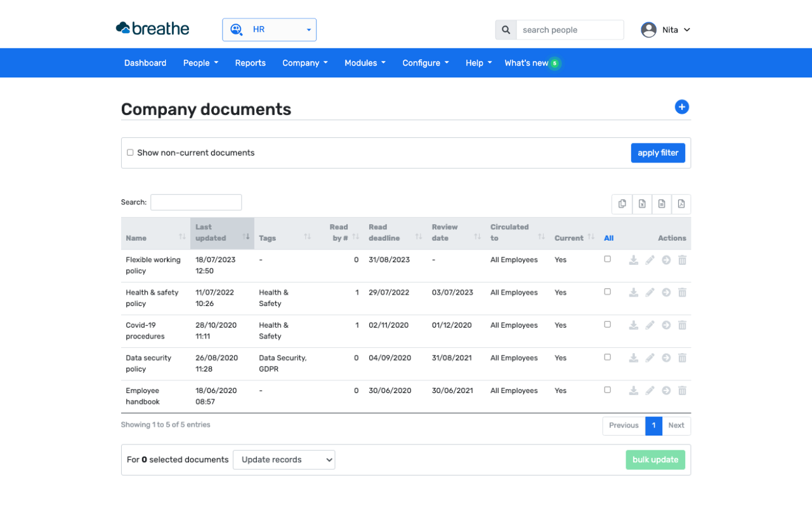
Task: Edit the Employee handbook
Action: (x=650, y=391)
